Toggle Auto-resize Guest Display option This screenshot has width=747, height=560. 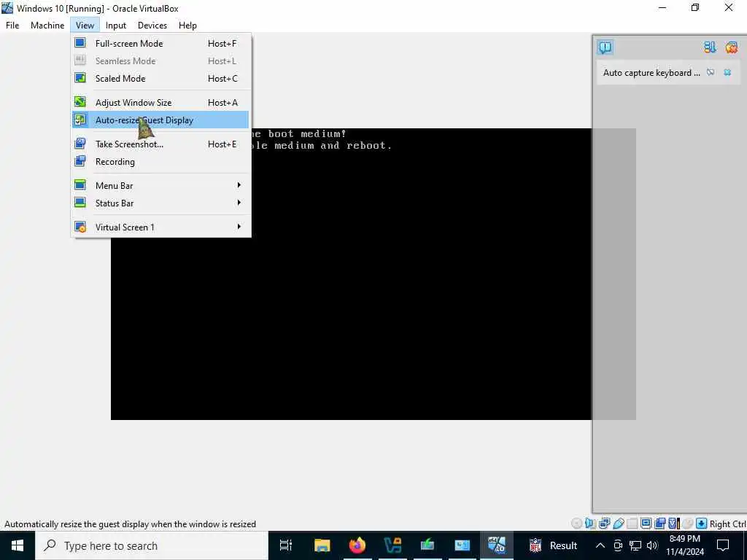(x=160, y=120)
